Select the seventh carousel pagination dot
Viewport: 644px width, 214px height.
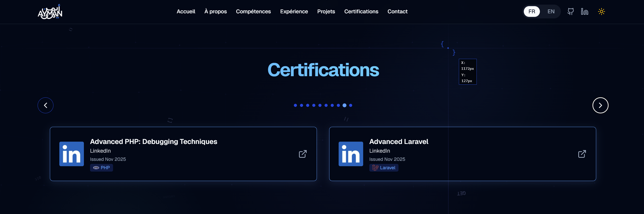tap(332, 105)
